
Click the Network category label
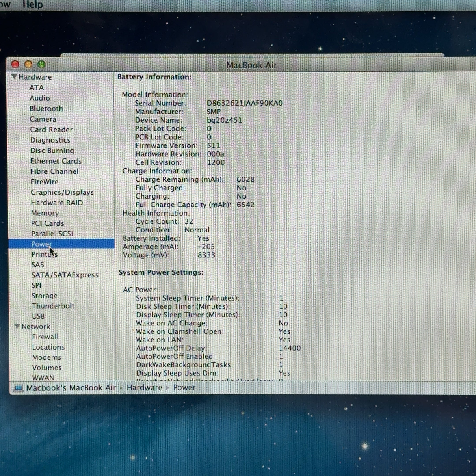point(36,326)
